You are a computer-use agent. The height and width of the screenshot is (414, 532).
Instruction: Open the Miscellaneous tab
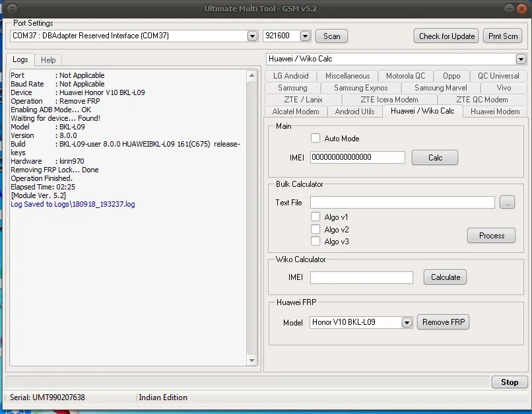[347, 76]
